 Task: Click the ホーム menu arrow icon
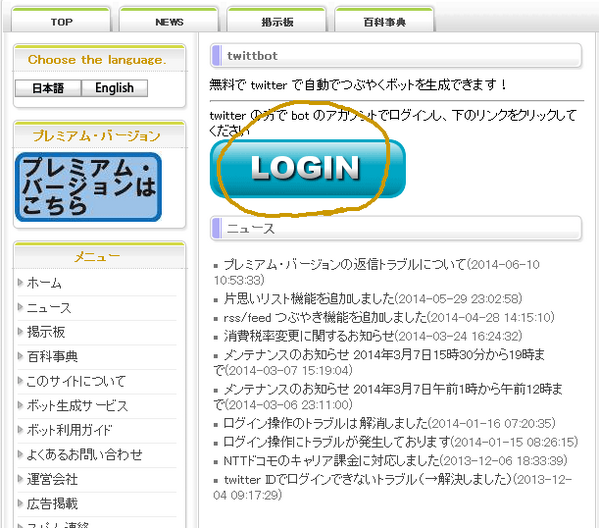(x=20, y=282)
